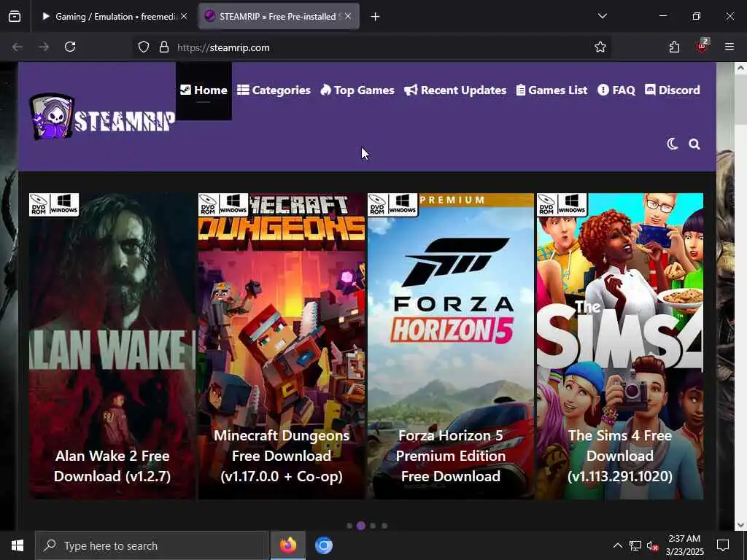Open uBlock Origin extension icon
The height and width of the screenshot is (560, 747).
coord(702,46)
